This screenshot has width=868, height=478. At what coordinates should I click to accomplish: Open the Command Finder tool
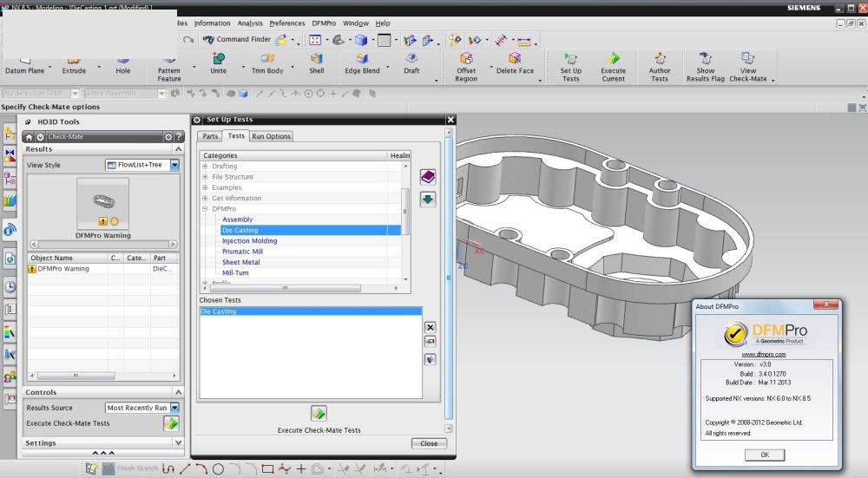pos(236,39)
